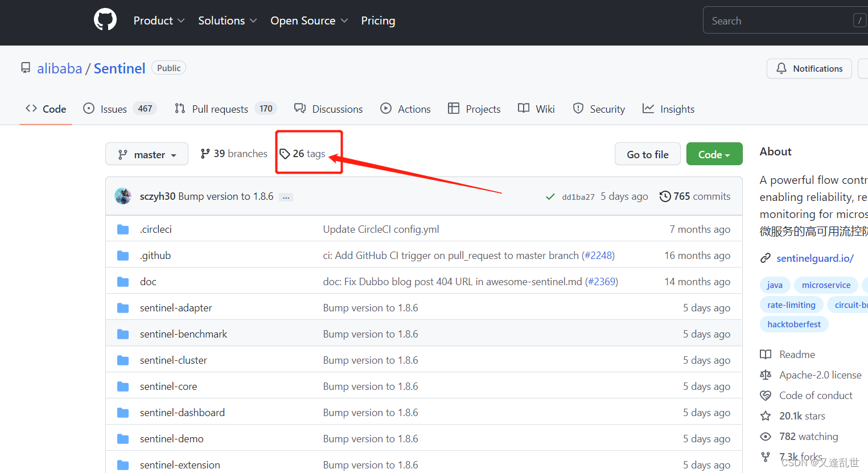Screen dimensions: 868x473
Task: Open the Actions tab
Action: pyautogui.click(x=405, y=109)
